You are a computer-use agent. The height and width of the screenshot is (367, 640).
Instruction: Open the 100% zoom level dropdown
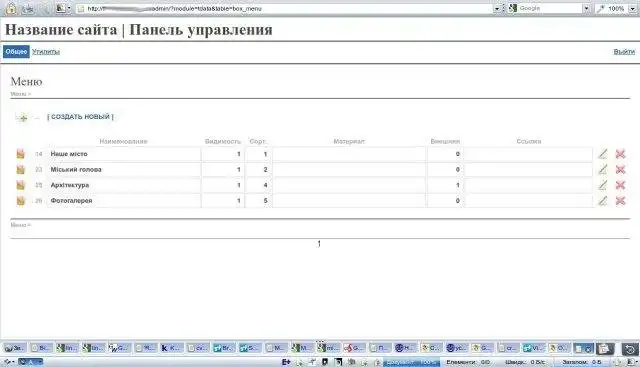point(632,9)
